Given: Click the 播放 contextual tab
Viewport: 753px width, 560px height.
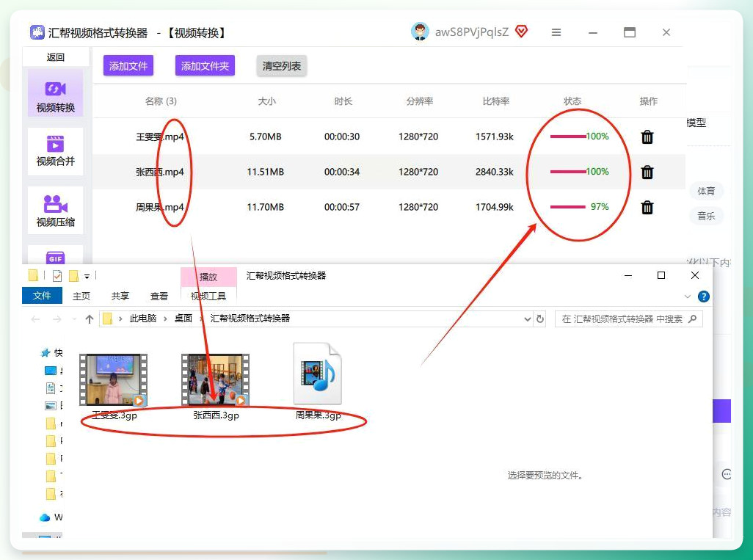Looking at the screenshot, I should [x=208, y=277].
